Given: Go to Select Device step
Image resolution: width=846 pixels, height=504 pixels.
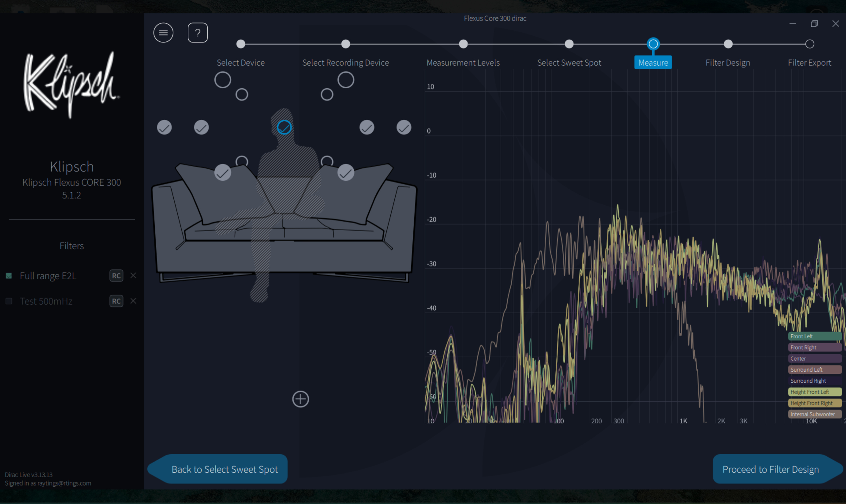Looking at the screenshot, I should 241,44.
